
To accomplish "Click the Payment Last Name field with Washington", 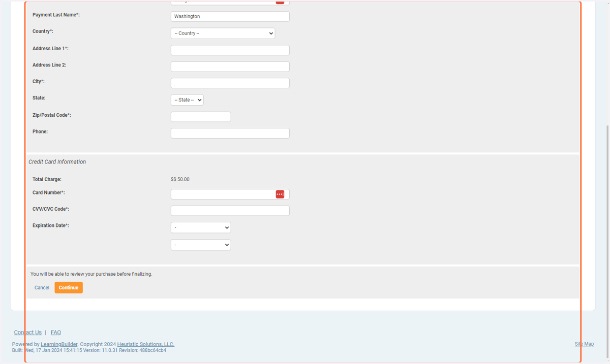I will point(230,16).
